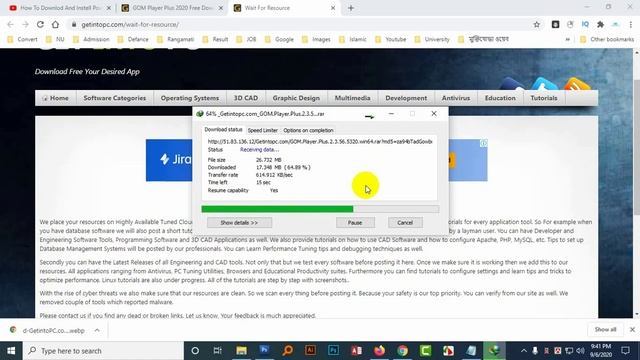The image size is (640, 360).
Task: Click the download URL text in the dialog
Action: click(320, 141)
